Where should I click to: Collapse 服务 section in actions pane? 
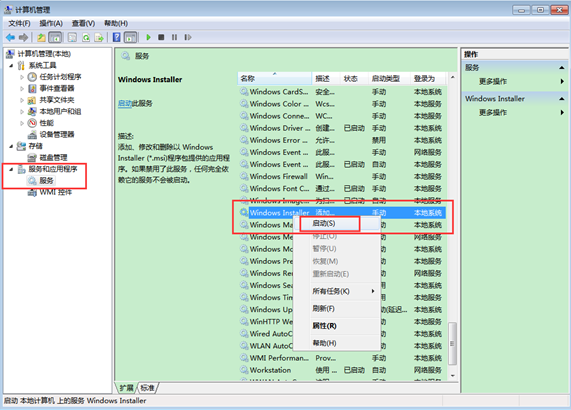561,68
